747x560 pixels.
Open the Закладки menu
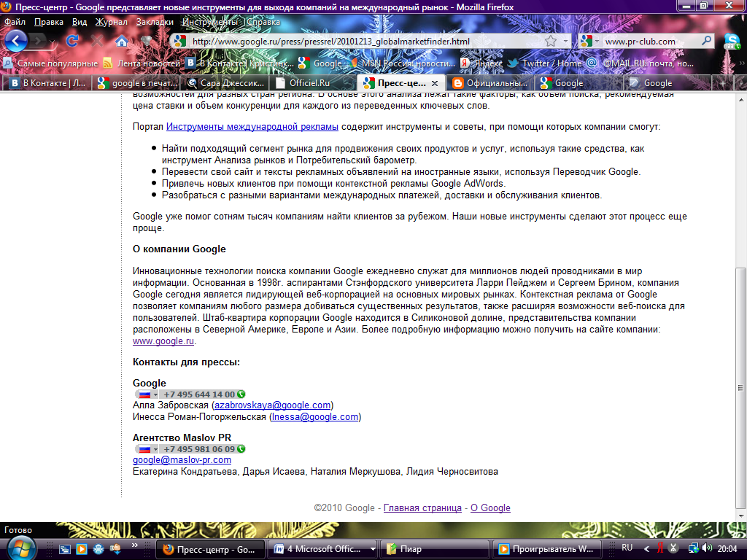click(155, 22)
